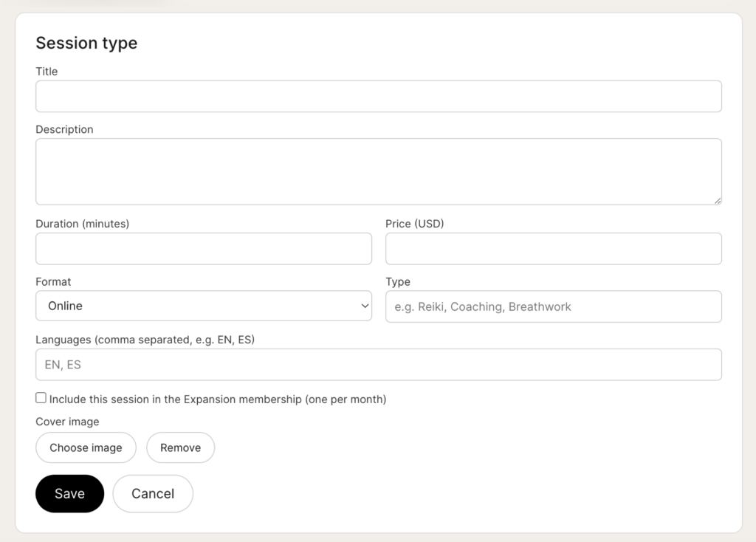Screen dimensions: 756x542
Task: Click the 'Include this session' checkbox label text
Action: (x=218, y=399)
